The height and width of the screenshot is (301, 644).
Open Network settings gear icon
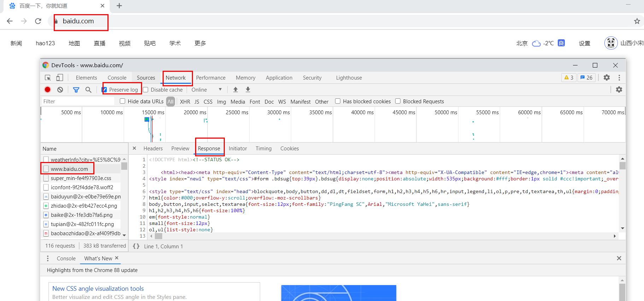point(619,89)
